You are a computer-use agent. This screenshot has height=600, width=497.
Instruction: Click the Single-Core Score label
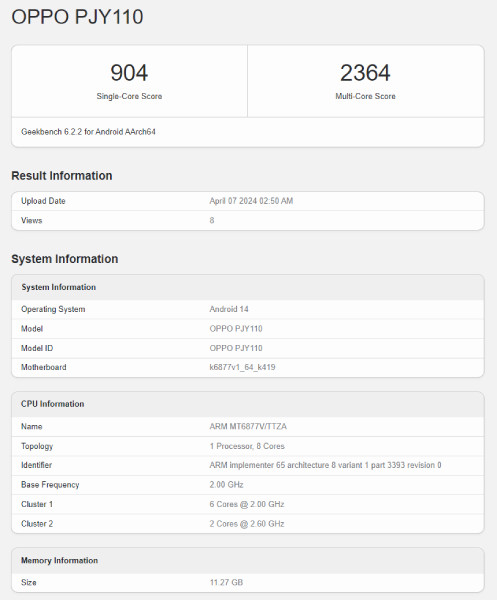coord(129,96)
